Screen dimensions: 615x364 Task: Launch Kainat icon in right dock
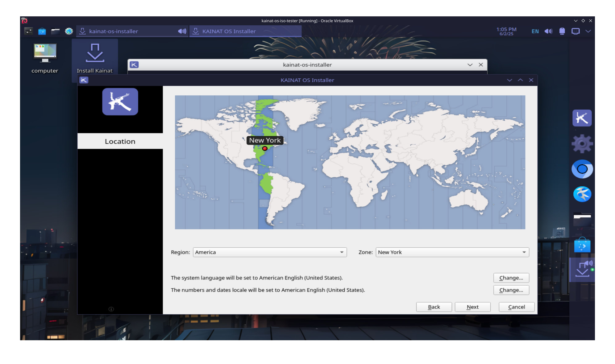[582, 118]
